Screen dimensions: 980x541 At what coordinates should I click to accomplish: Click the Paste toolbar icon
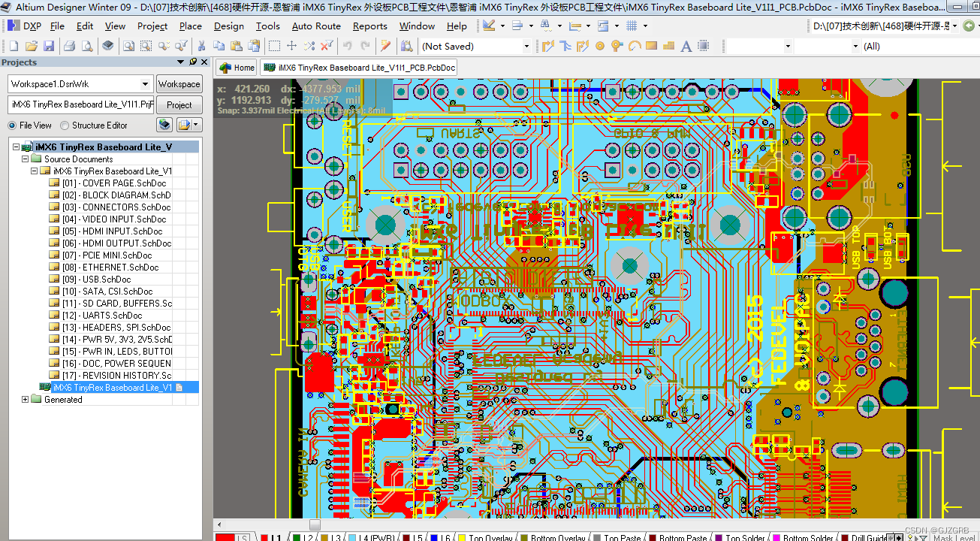237,46
